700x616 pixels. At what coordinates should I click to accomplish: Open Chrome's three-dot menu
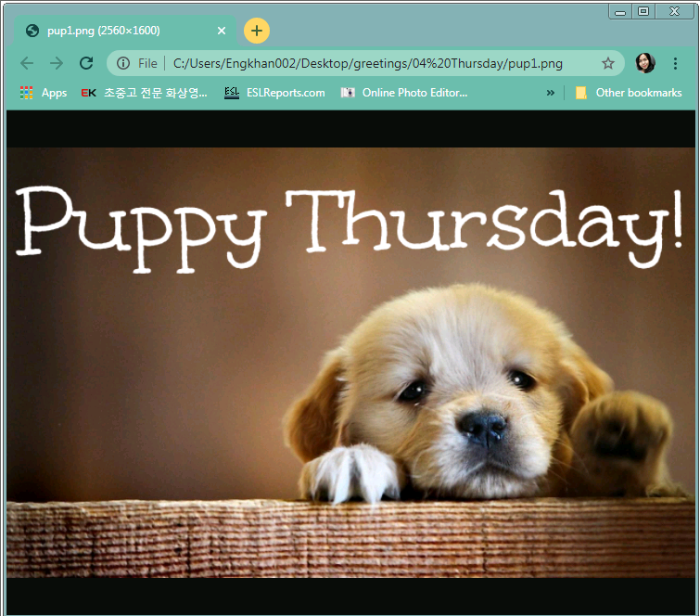(675, 63)
